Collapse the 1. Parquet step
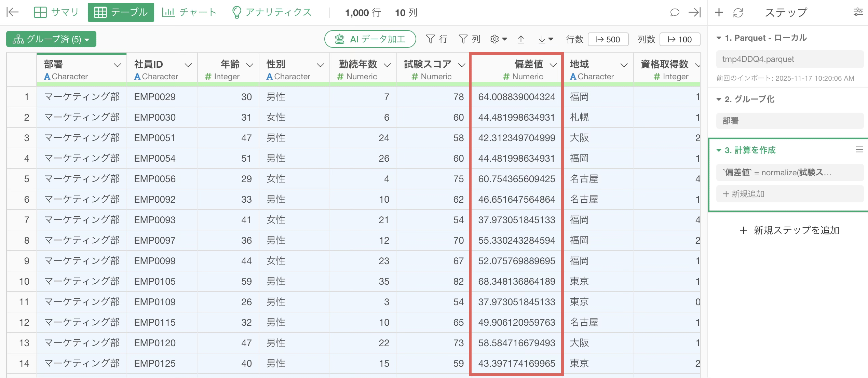 click(719, 38)
